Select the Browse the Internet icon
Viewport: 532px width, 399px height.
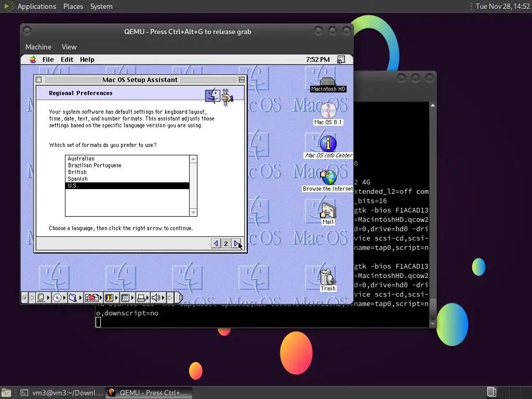coord(328,181)
